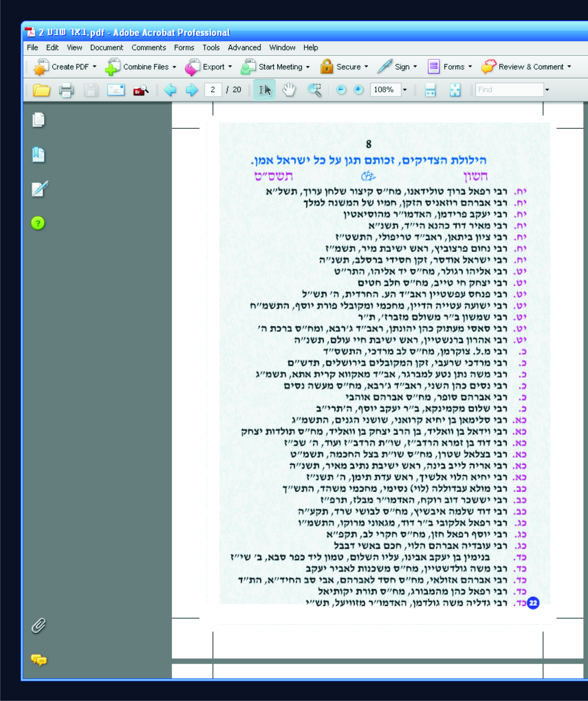Click the Start Meeting icon
Viewport: 588px width, 701px height.
248,67
